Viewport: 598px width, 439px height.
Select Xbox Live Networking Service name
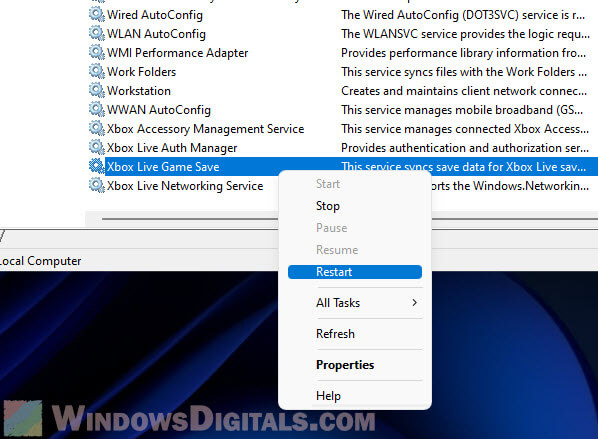[x=185, y=186]
